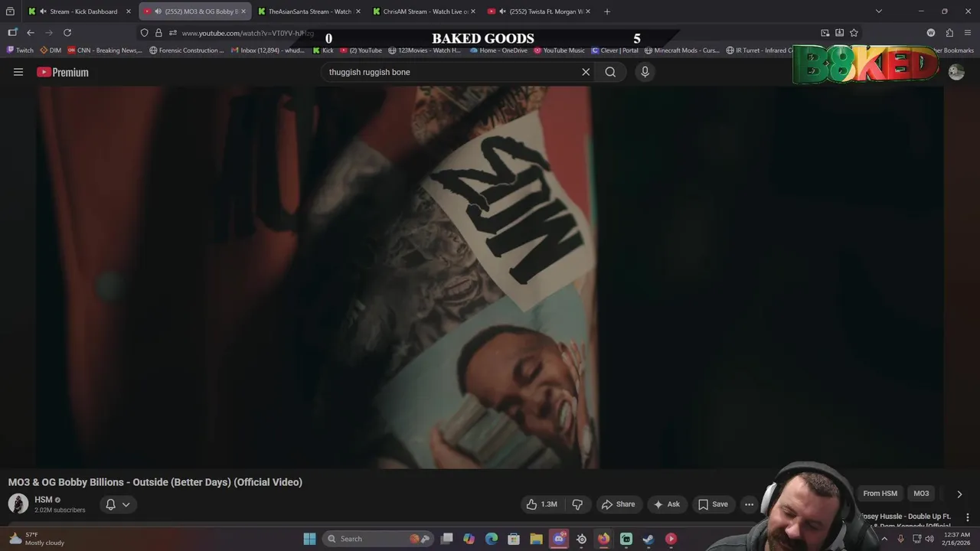Viewport: 980px width, 551px height.
Task: Open the Firefox View icon at the tab strip start
Action: 10,11
